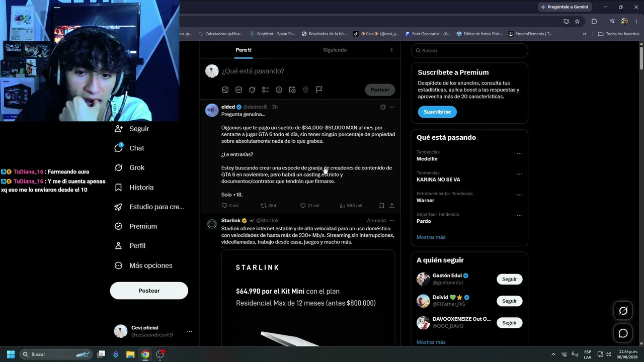644x362 pixels.
Task: Open the StreamElements bookmark
Action: pos(530,34)
